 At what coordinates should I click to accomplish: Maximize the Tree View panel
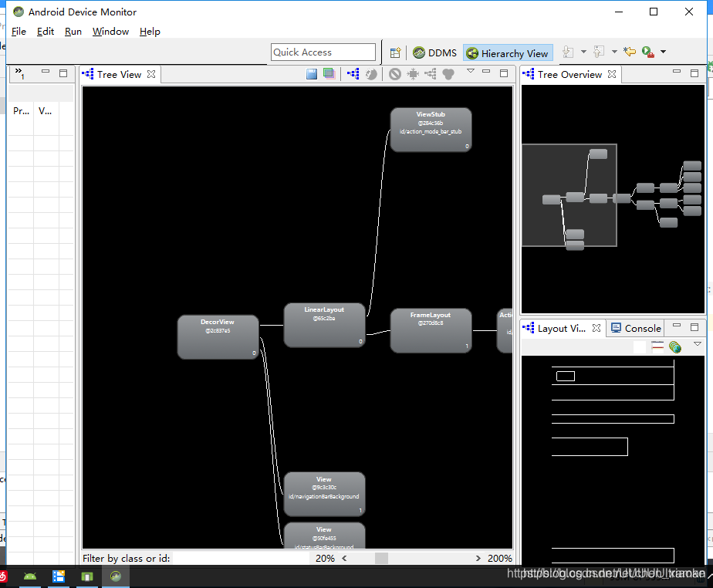(504, 73)
